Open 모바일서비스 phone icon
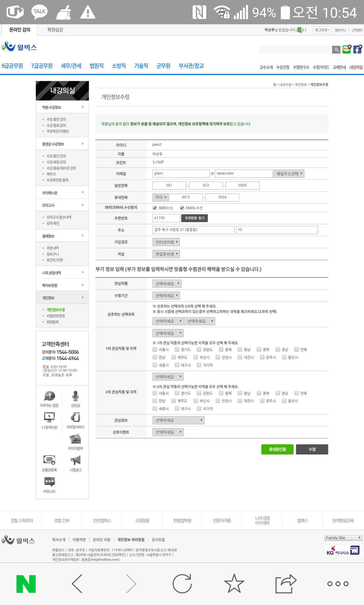Screen dimensions: 364x605 (75, 417)
